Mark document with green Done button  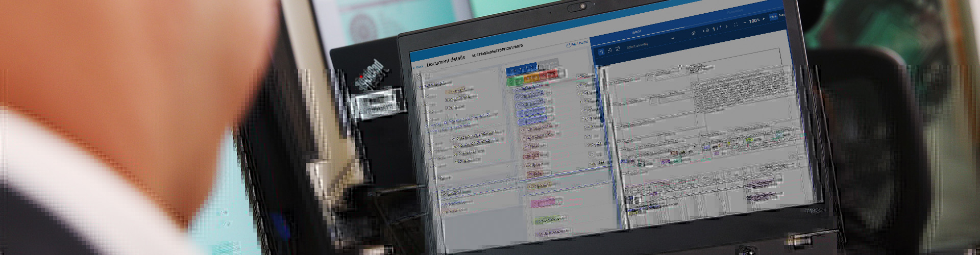click(515, 81)
